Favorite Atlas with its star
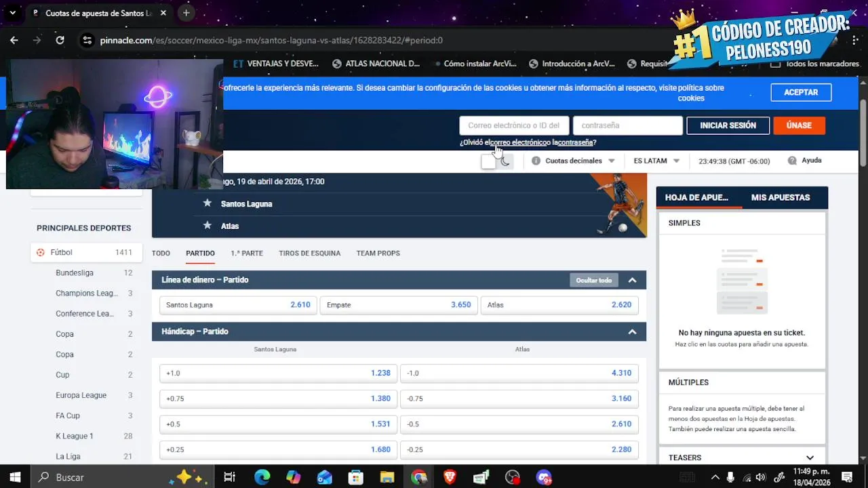The image size is (868, 488). 208,226
